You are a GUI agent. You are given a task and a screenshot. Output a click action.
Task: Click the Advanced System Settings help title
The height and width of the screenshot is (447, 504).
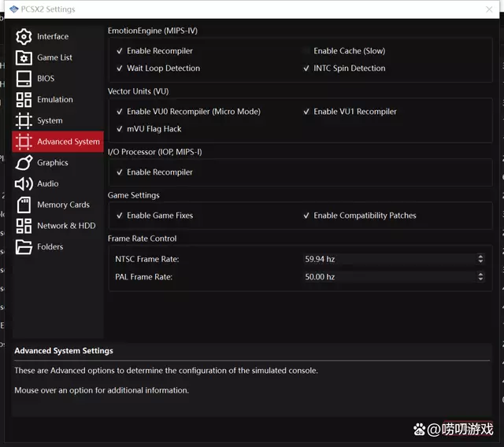point(64,351)
